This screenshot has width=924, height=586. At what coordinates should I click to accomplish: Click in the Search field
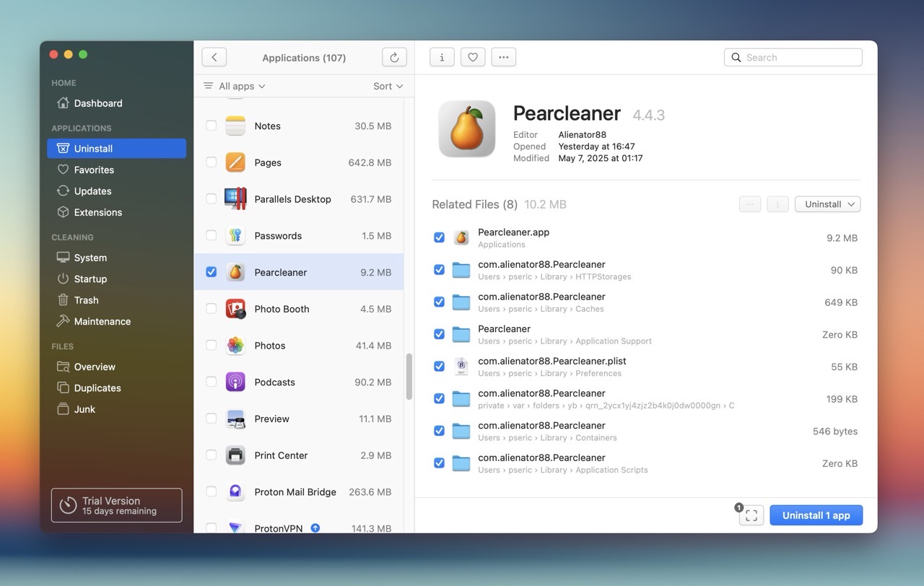793,58
